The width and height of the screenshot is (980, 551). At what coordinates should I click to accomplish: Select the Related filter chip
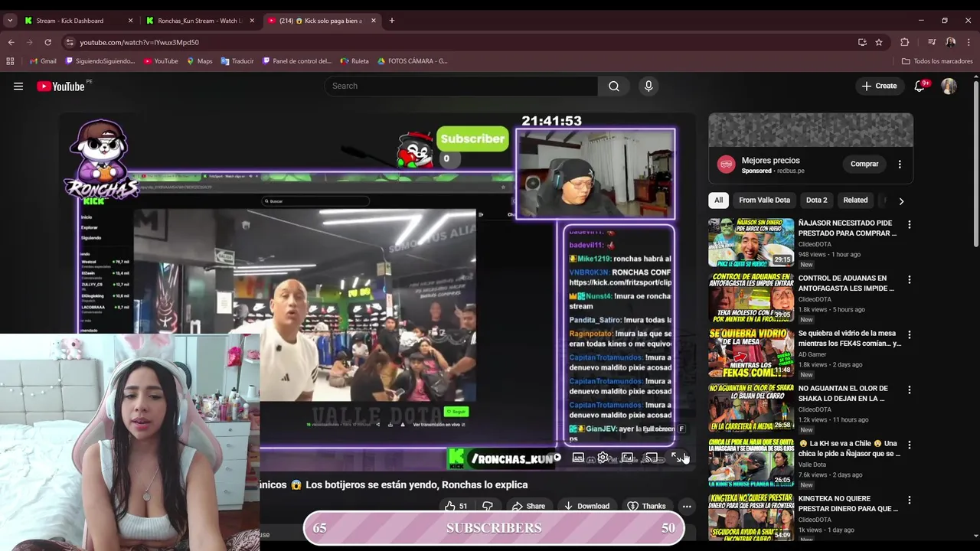[855, 201]
